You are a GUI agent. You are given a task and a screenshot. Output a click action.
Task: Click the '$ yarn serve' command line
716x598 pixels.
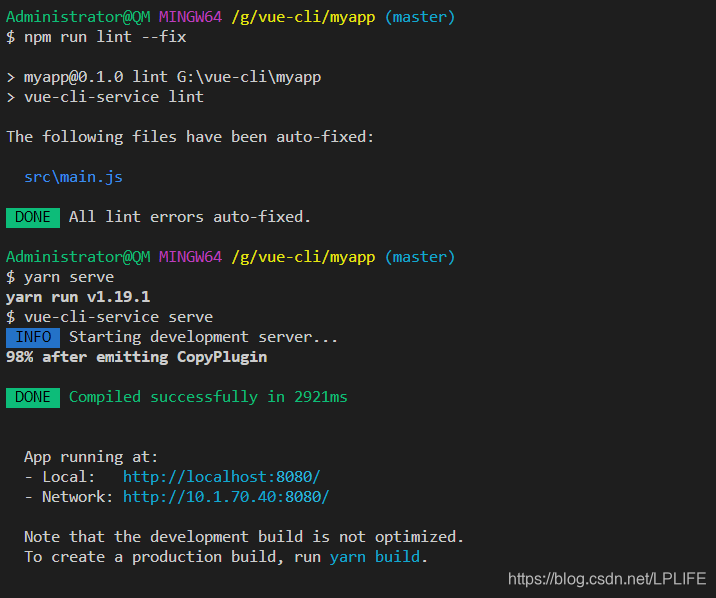pyautogui.click(x=60, y=277)
